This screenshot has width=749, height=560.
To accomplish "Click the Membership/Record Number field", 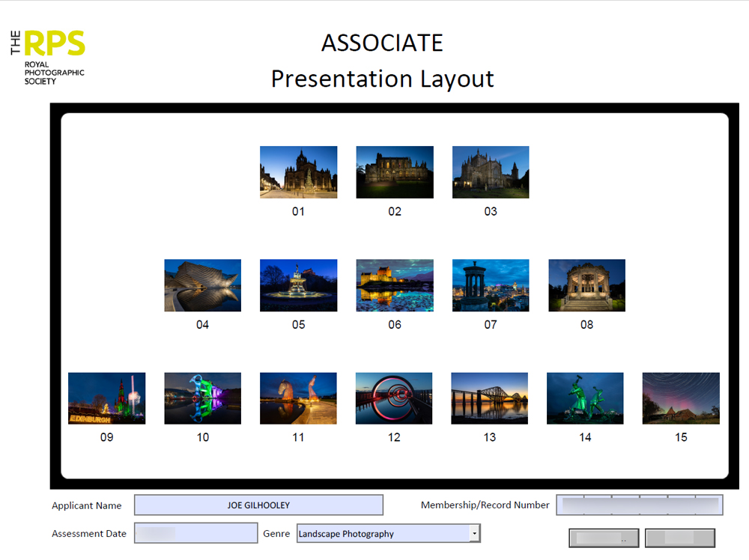I will point(639,505).
